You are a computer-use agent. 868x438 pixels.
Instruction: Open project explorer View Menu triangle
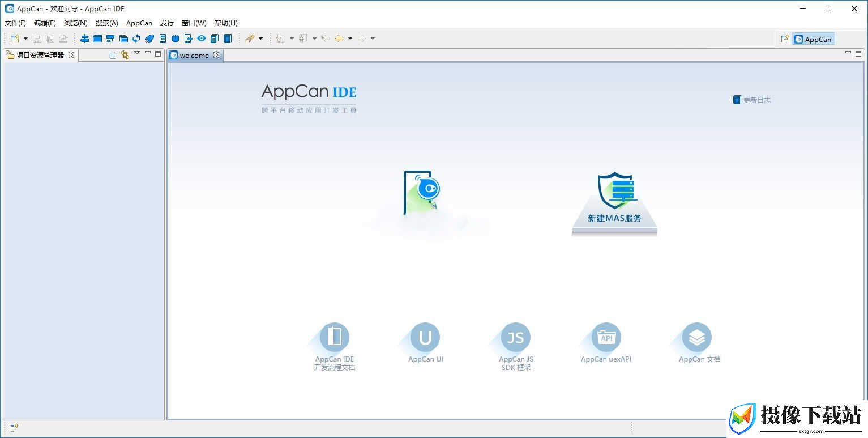point(137,53)
